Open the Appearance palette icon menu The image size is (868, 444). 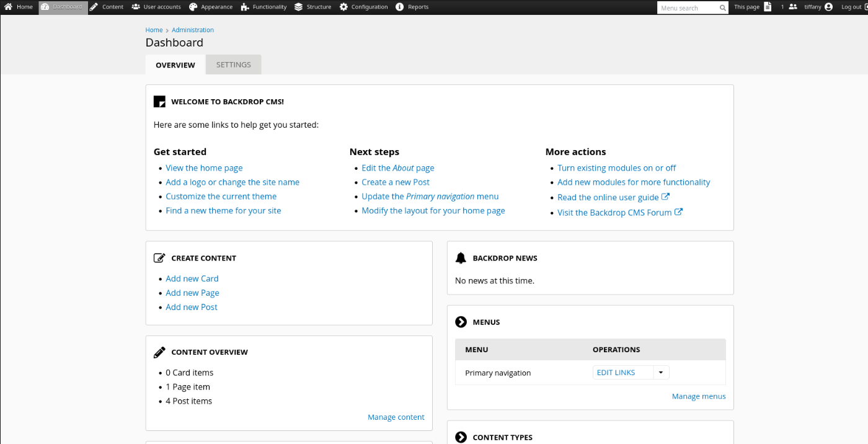click(x=193, y=7)
